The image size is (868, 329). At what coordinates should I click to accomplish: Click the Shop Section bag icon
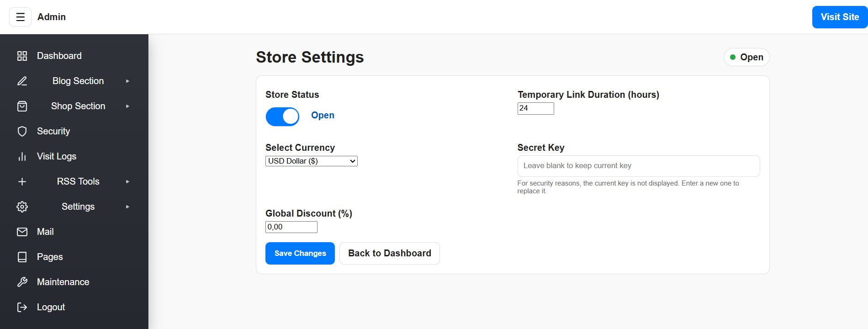[22, 106]
